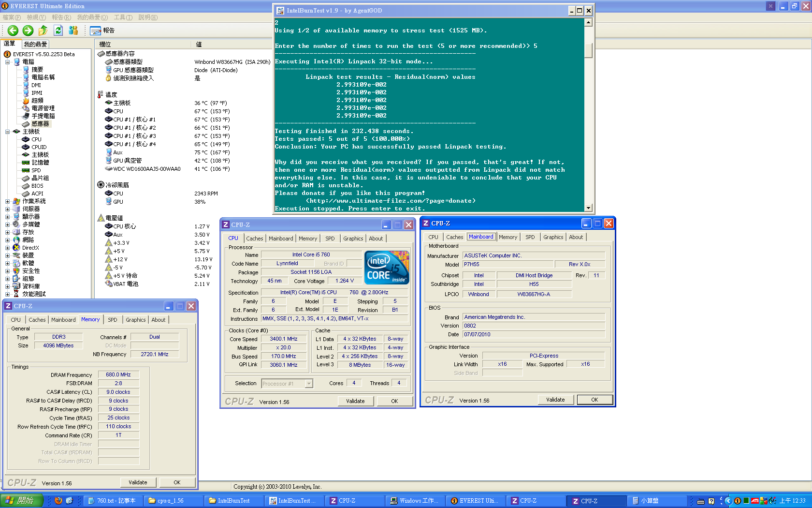Viewport: 812px width, 508px height.
Task: Open the 檔案(F) menu in EVEREST
Action: 12,17
